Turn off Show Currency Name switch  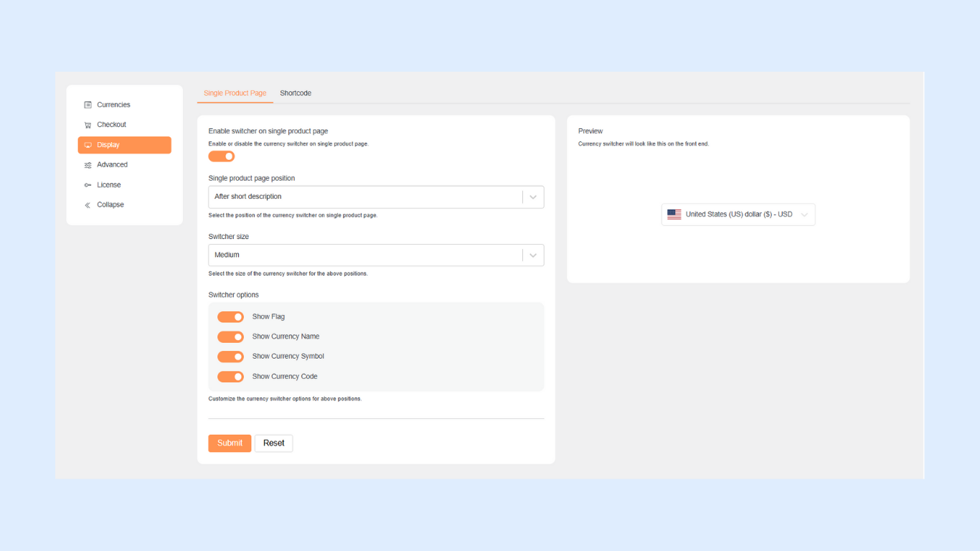click(230, 337)
